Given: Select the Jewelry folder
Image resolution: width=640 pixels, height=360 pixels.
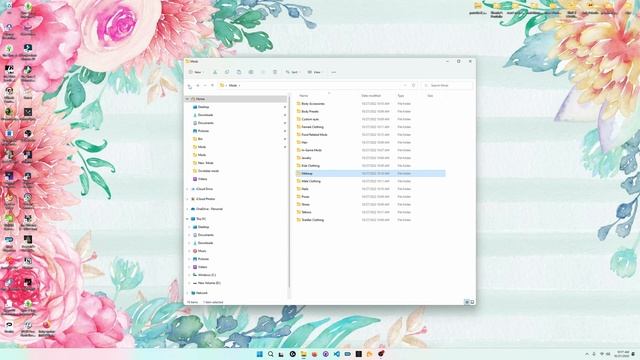Looking at the screenshot, I should point(306,158).
